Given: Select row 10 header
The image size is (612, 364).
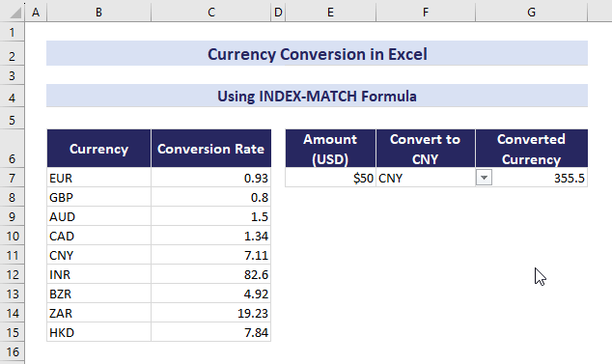Looking at the screenshot, I should pos(13,236).
